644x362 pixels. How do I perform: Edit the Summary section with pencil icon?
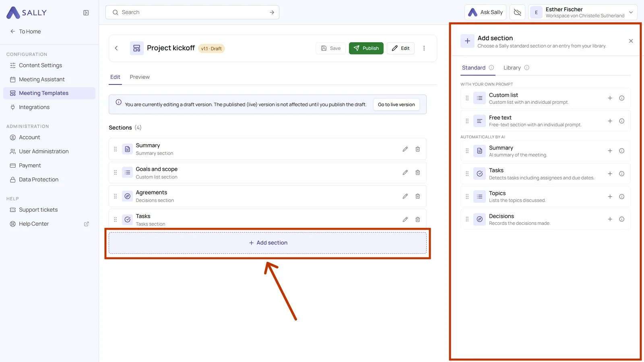click(x=405, y=149)
